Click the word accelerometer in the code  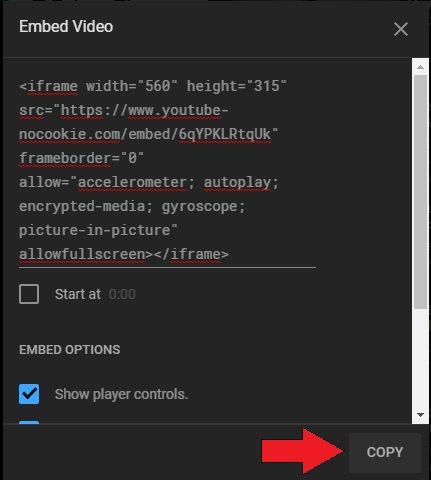[x=132, y=182]
